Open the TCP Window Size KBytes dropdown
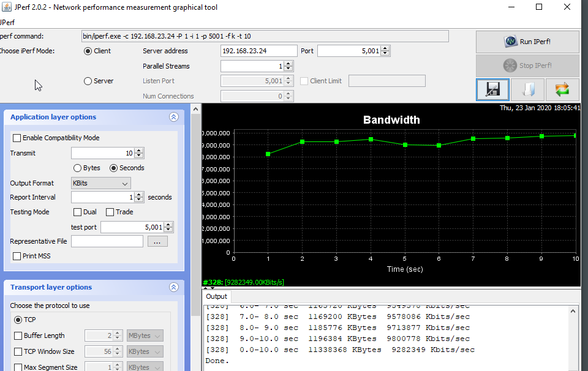The image size is (588, 371). tap(145, 351)
